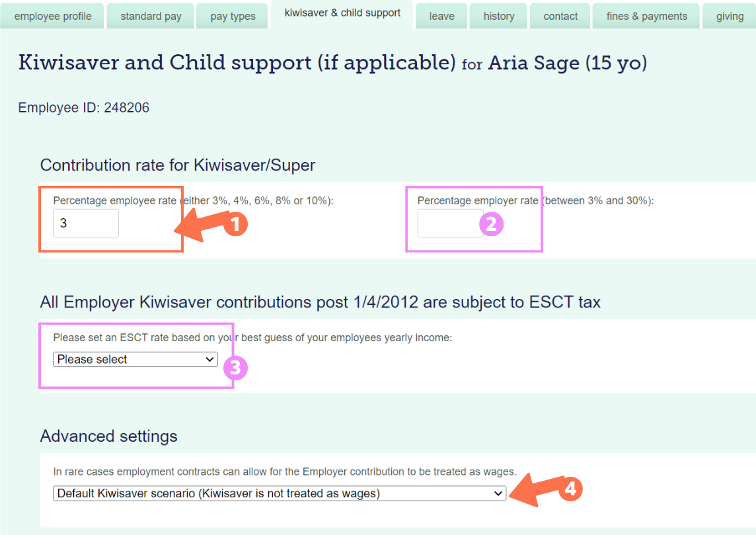Screen dimensions: 756x535
Task: Click the Advanced settings heading
Action: (x=109, y=436)
